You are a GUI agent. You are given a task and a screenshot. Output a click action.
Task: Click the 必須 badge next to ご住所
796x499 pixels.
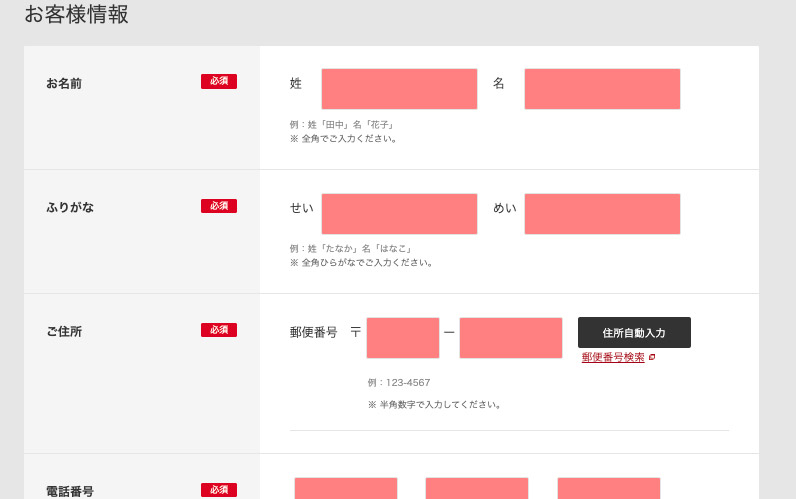click(219, 330)
